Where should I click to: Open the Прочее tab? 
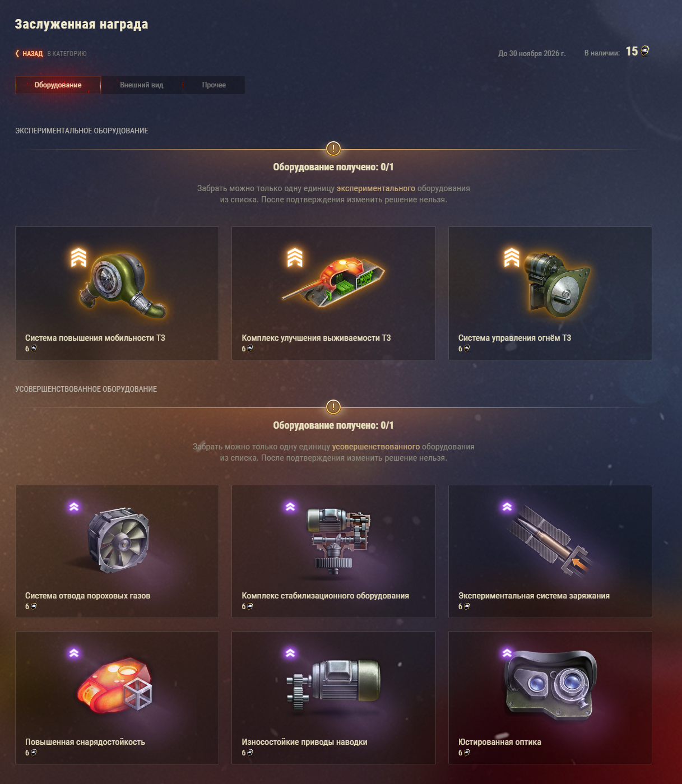214,85
